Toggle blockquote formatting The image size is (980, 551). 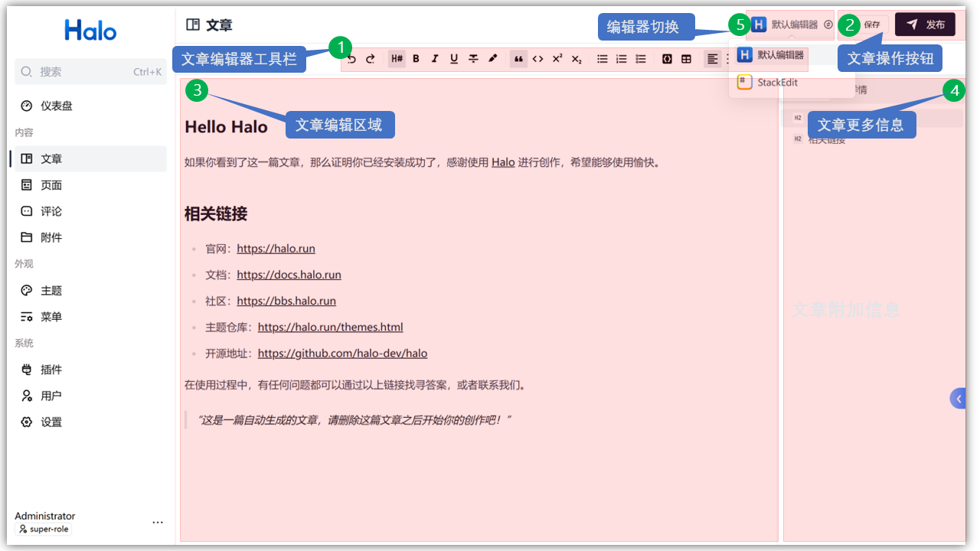[x=519, y=59]
